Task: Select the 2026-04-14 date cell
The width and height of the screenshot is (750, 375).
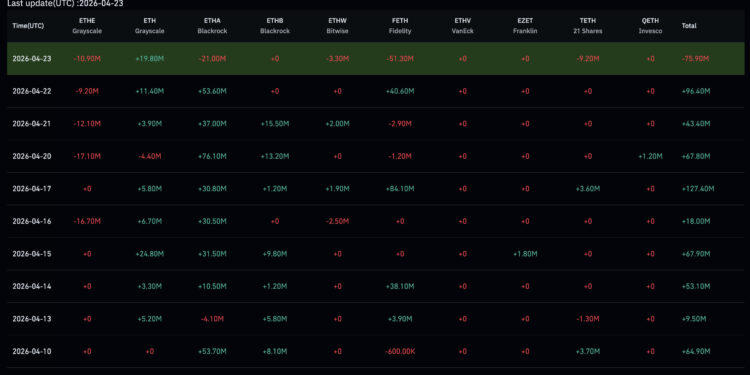Action: click(32, 286)
